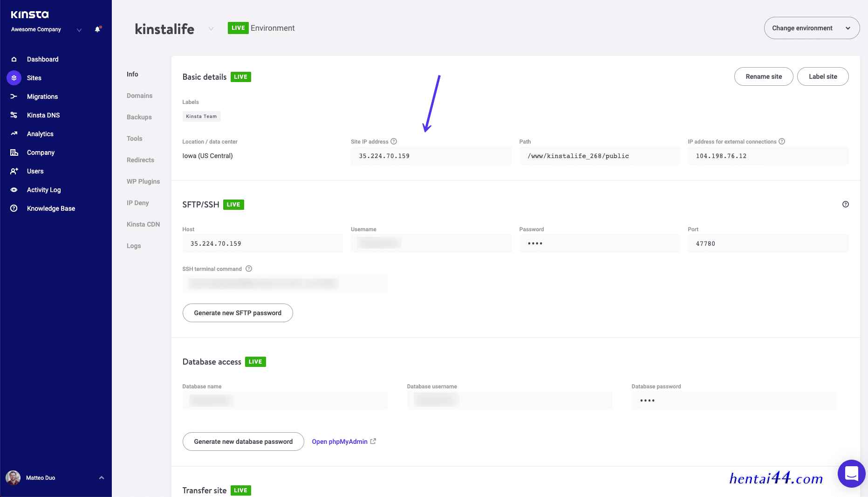Click the Knowledge Base question icon
This screenshot has width=868, height=497.
[14, 208]
